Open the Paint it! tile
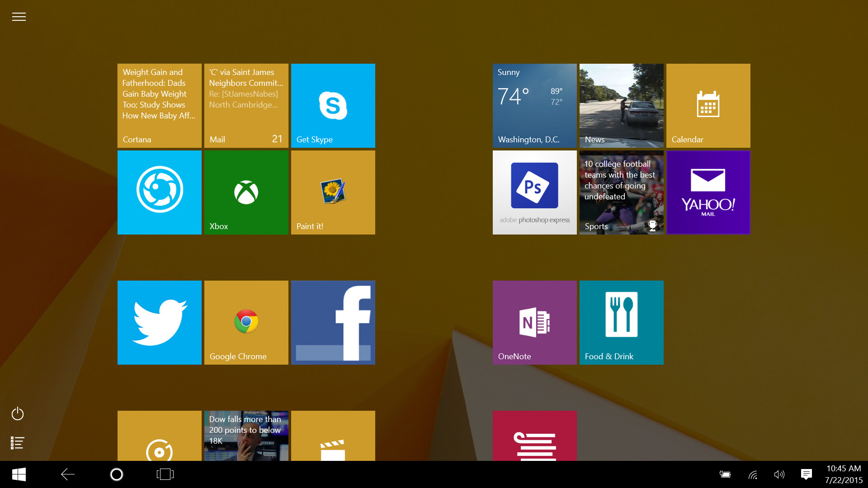Image resolution: width=868 pixels, height=488 pixels. tap(333, 192)
